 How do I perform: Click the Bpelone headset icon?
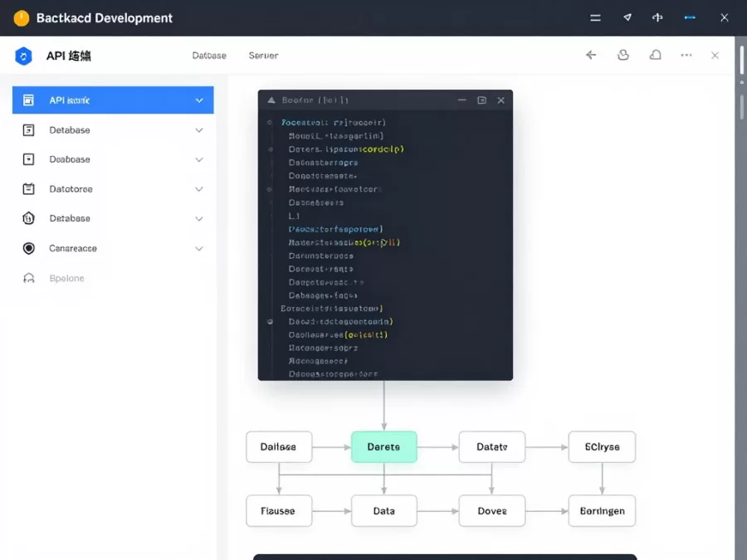pos(28,278)
